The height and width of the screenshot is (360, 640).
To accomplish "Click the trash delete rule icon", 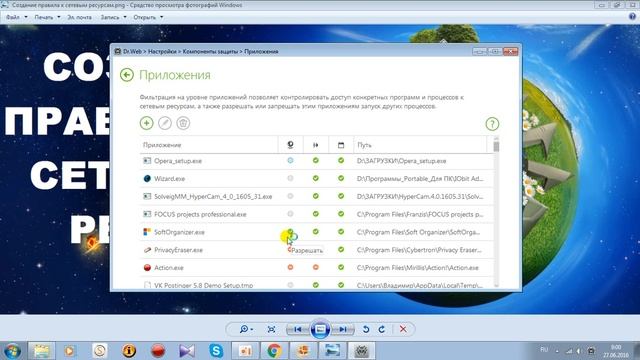I will [x=183, y=123].
